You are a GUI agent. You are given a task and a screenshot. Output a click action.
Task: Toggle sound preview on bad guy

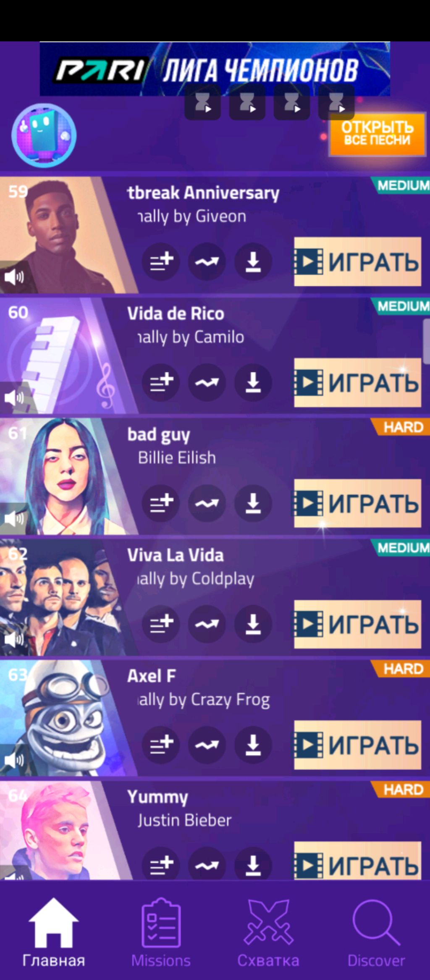[14, 519]
